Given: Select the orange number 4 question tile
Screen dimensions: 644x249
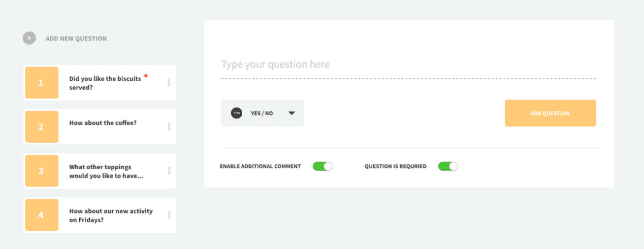Looking at the screenshot, I should (42, 215).
